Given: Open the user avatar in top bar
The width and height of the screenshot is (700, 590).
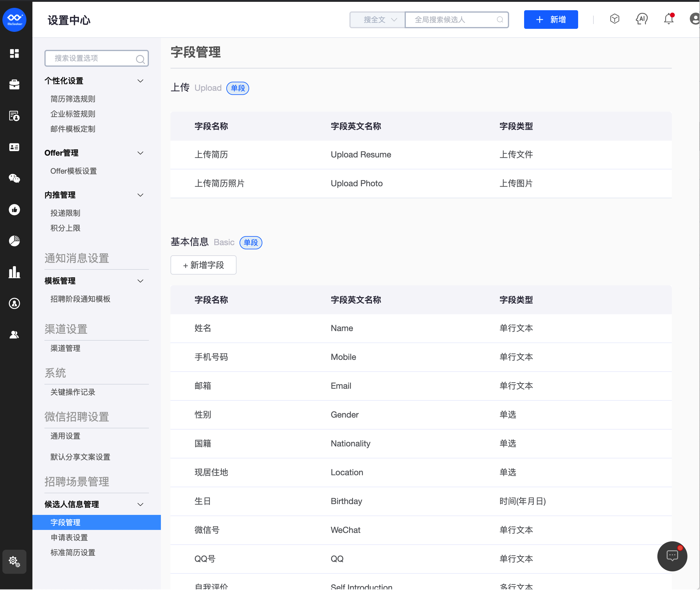Looking at the screenshot, I should 695,19.
